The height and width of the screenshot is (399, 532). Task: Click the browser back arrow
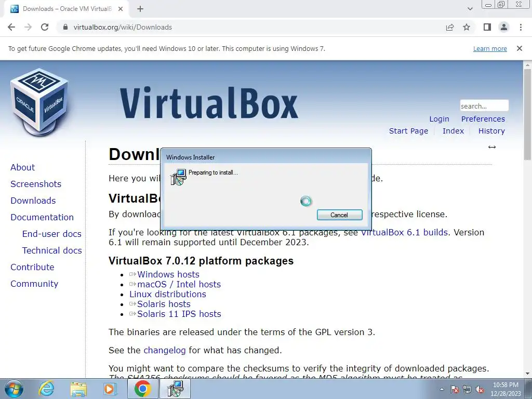pos(11,27)
